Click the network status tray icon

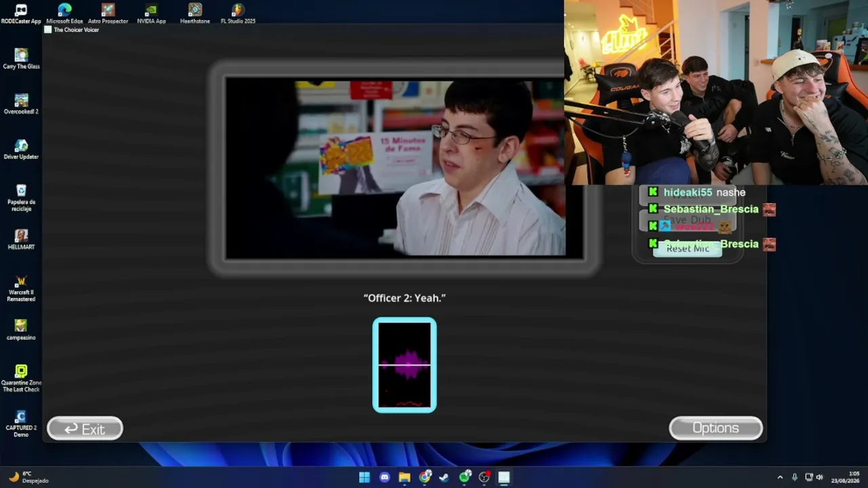point(808,477)
